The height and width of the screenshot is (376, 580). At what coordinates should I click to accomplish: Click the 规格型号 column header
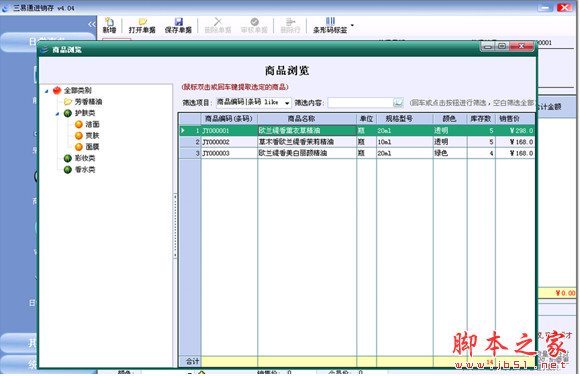[405, 119]
